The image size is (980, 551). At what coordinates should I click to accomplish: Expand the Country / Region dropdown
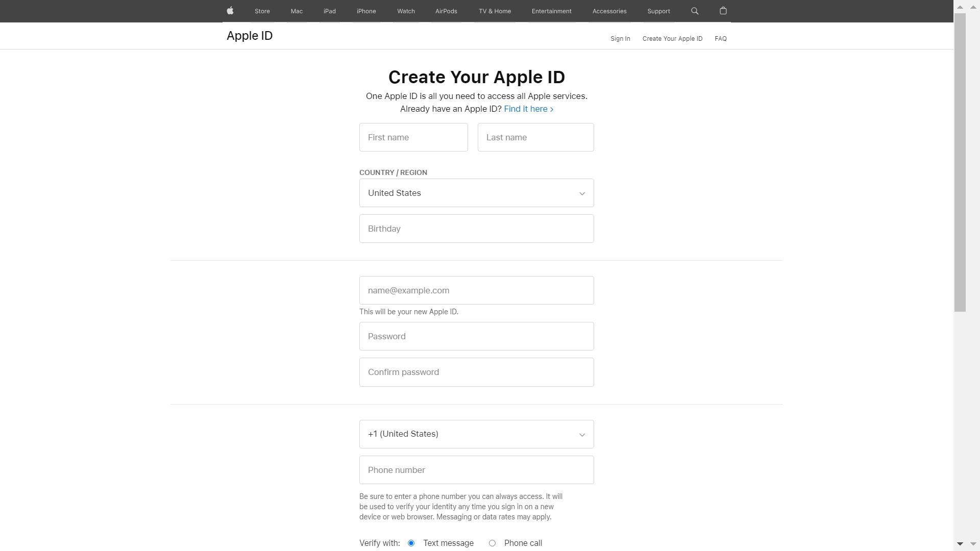click(476, 193)
